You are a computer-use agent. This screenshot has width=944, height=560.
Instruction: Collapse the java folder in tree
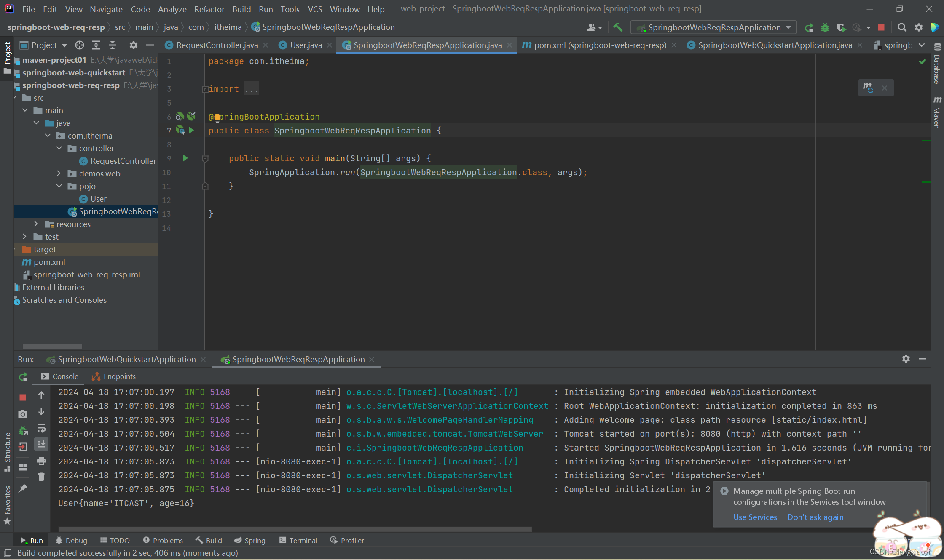[36, 123]
